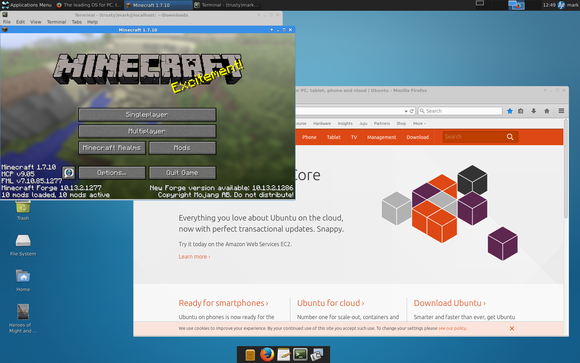Click the Multiplayer button
The image size is (580, 363).
(x=147, y=131)
